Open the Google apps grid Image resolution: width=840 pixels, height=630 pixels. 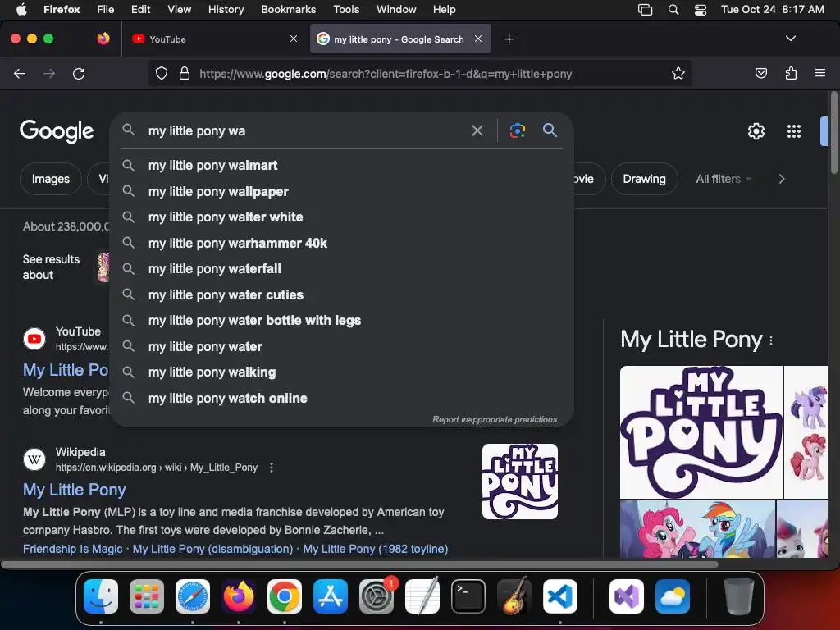[x=794, y=131]
